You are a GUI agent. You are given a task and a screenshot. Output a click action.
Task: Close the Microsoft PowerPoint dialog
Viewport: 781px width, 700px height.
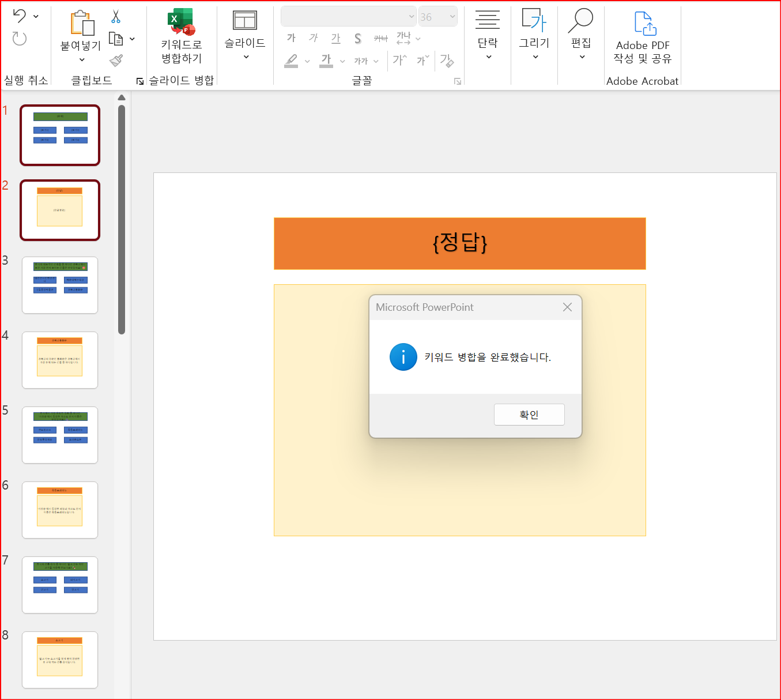coord(567,307)
